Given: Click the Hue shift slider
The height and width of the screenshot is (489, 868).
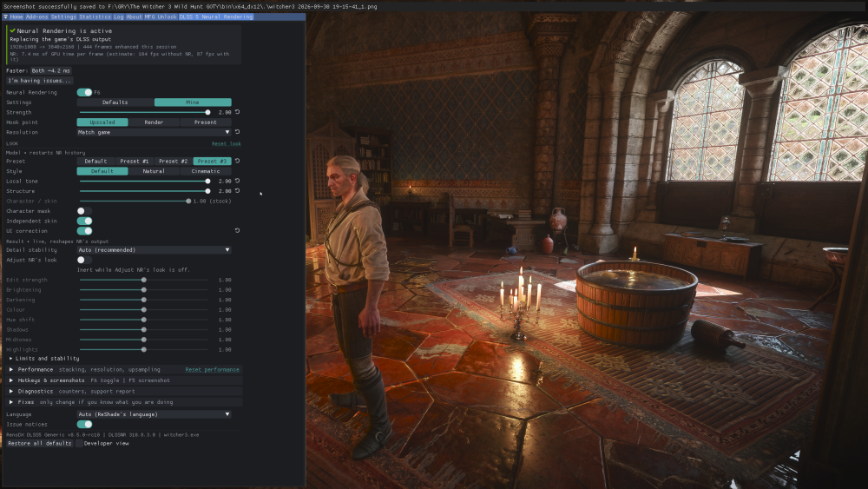Looking at the screenshot, I should [144, 320].
